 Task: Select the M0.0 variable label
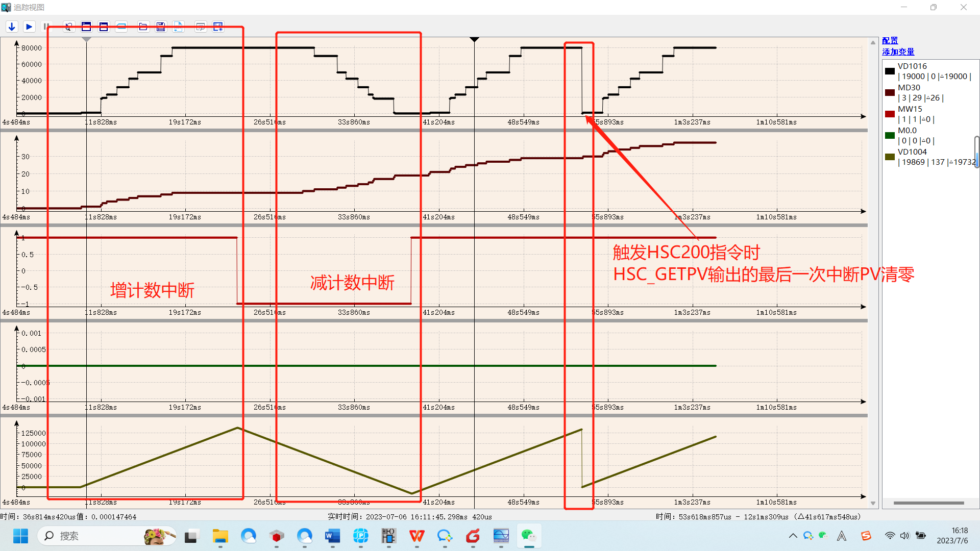[907, 131]
